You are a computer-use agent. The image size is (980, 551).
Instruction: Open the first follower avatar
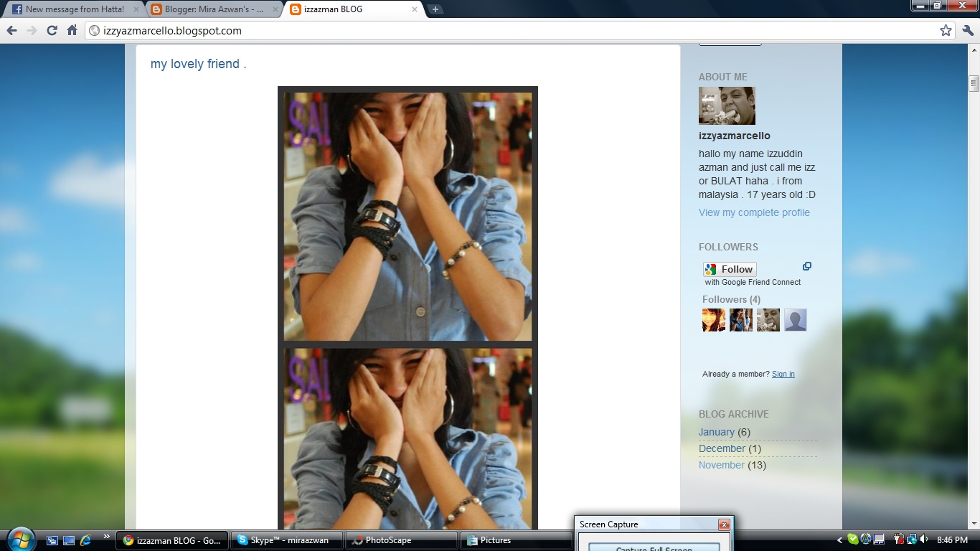714,320
